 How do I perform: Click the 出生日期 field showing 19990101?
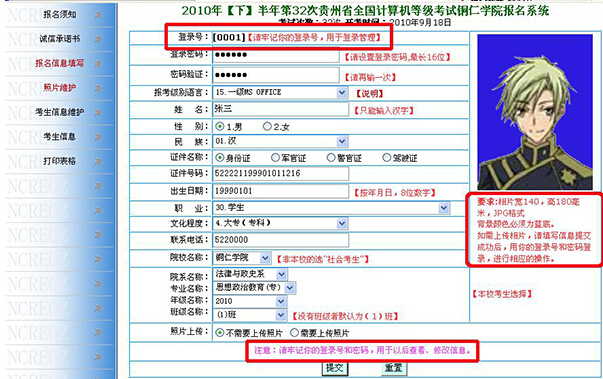[x=281, y=191]
